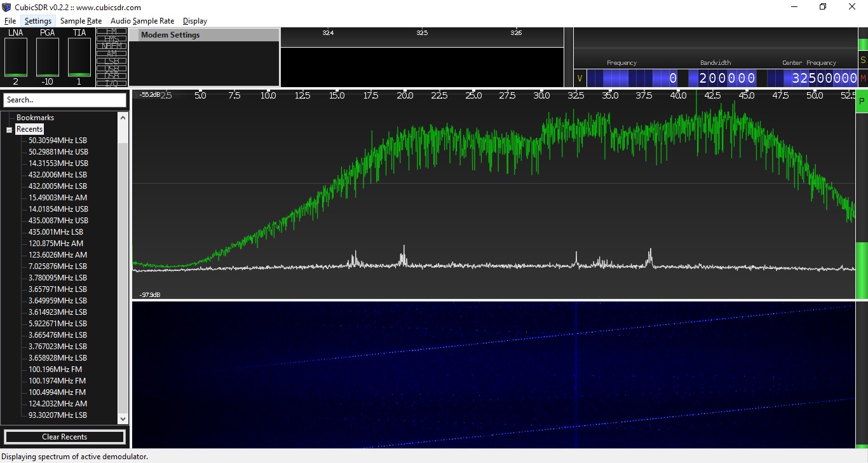
Task: Open the Sample Rate menu
Action: click(x=81, y=21)
